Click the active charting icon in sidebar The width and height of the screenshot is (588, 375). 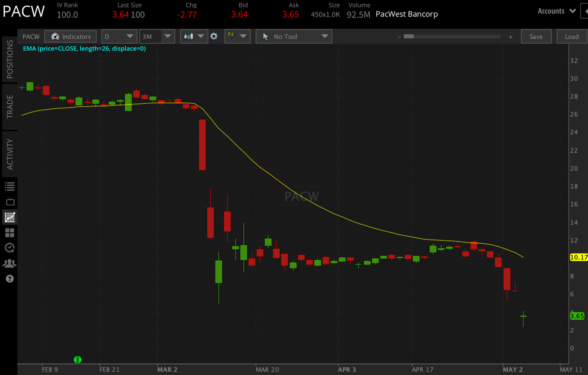click(x=9, y=217)
